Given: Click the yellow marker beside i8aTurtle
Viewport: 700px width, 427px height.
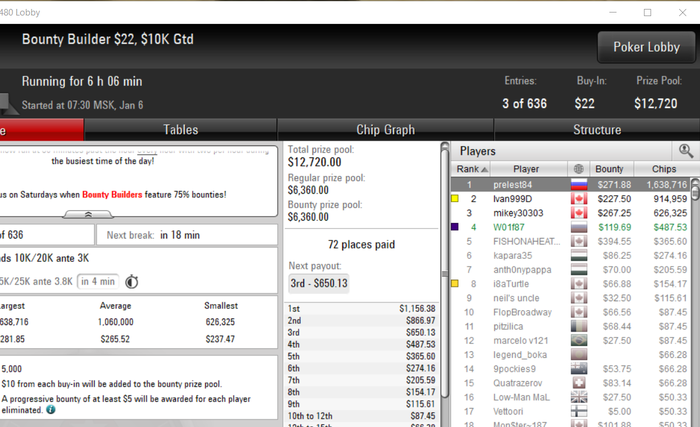Looking at the screenshot, I should click(455, 284).
